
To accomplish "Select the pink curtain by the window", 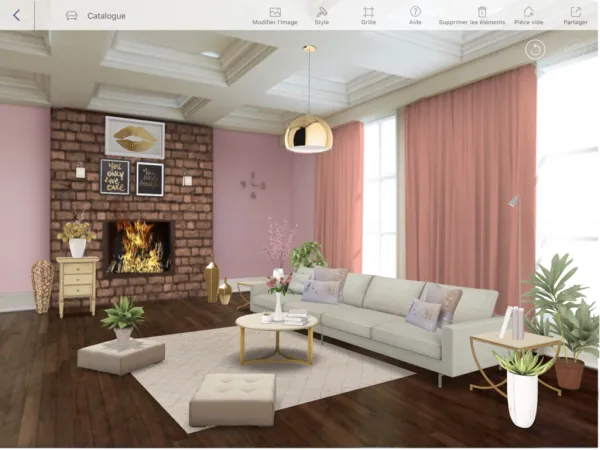I will [468, 180].
